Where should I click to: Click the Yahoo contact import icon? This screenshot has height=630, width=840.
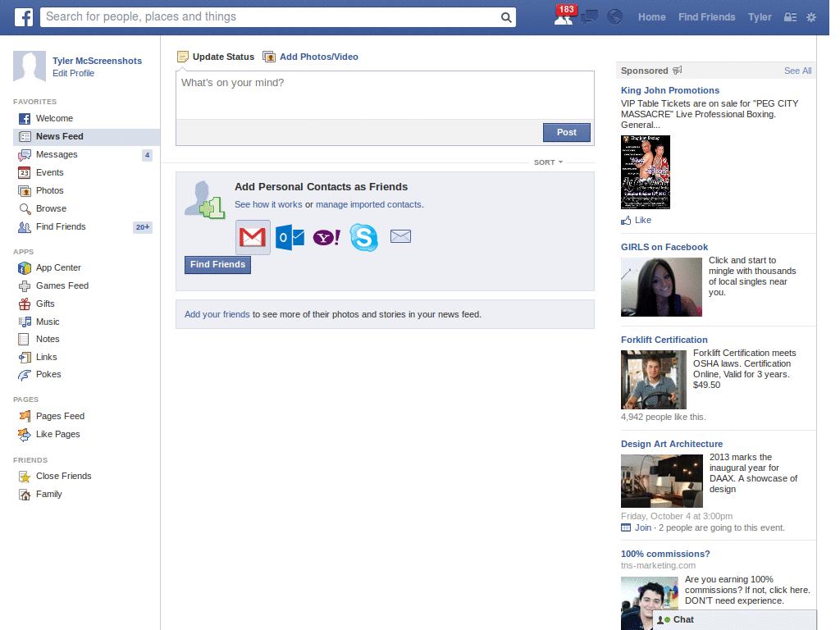coord(326,236)
